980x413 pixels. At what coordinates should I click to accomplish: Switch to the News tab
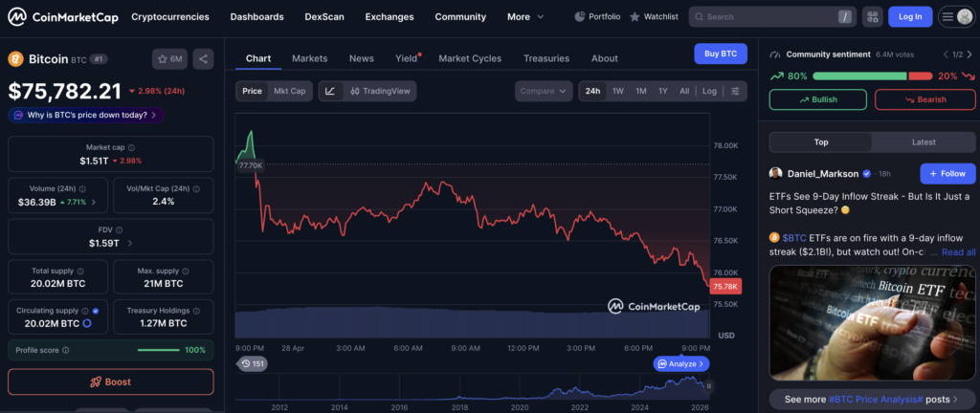tap(361, 58)
